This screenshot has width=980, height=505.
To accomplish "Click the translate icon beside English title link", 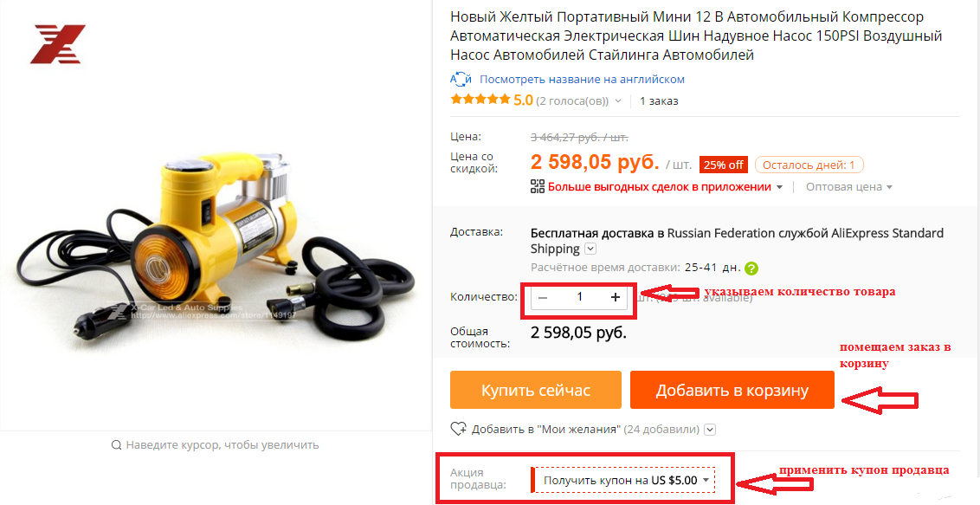I will click(461, 80).
